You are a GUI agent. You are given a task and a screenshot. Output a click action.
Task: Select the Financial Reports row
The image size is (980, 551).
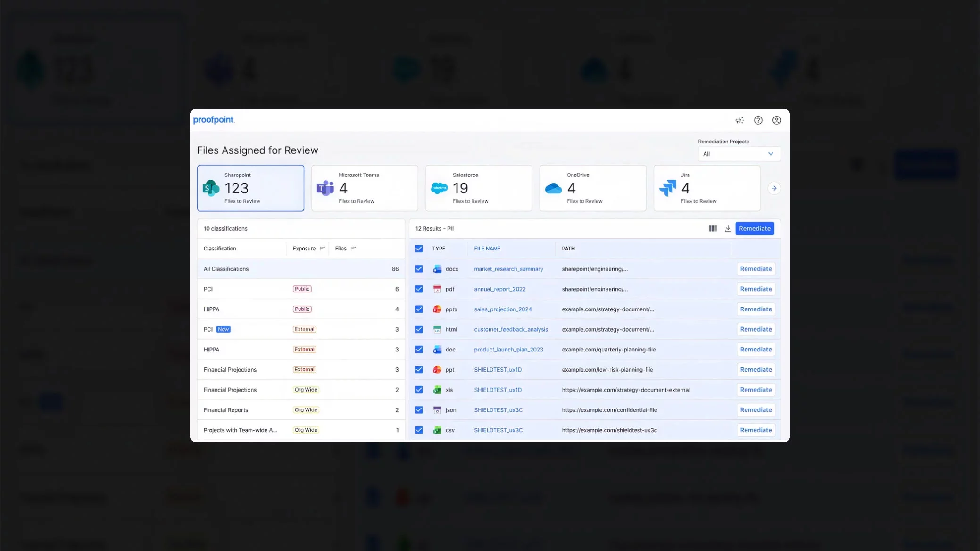pyautogui.click(x=301, y=410)
